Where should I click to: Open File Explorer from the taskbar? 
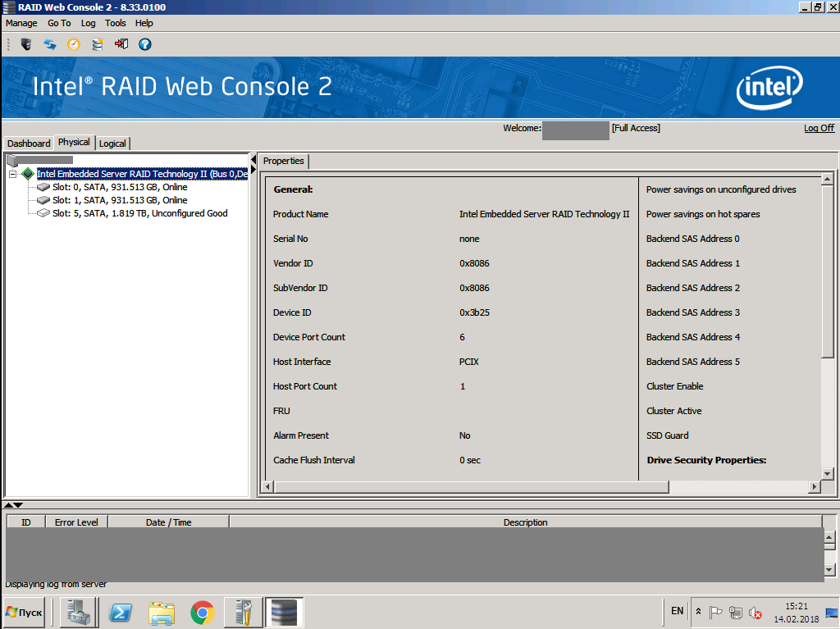(162, 613)
